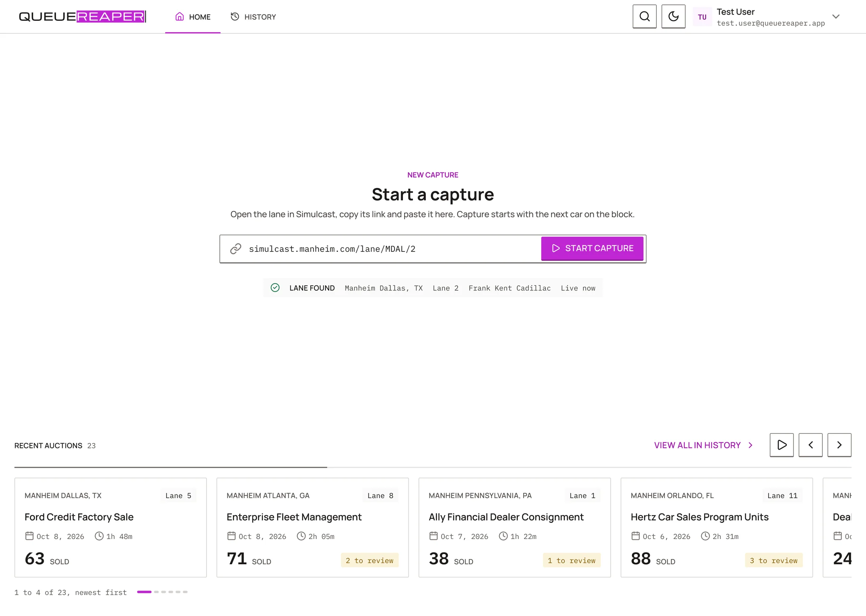Switch to the HOME tab
Screen dimensions: 866x616
tap(193, 17)
